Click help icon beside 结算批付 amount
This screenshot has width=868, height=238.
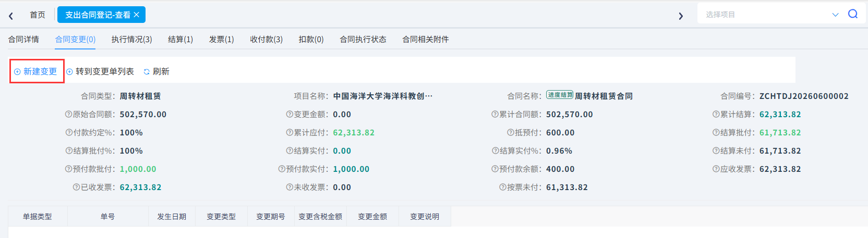point(716,132)
